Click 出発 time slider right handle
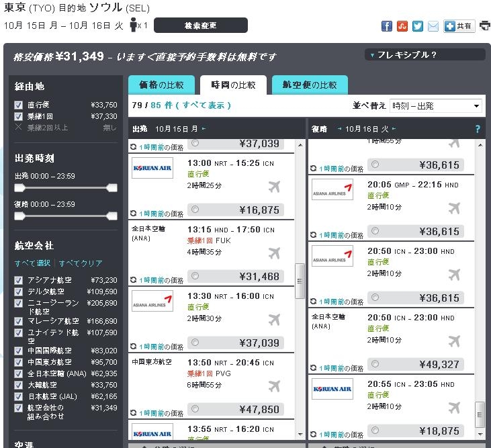The height and width of the screenshot is (448, 491). pos(111,188)
